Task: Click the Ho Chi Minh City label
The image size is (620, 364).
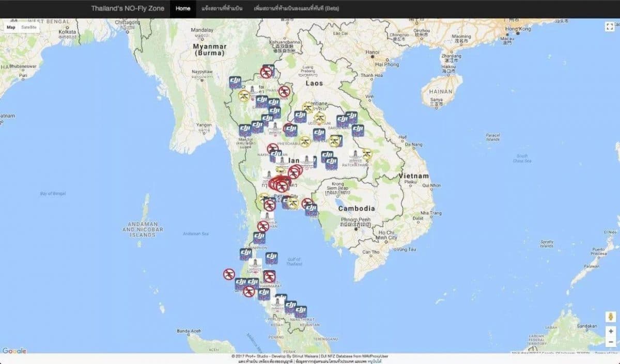Action: 386,235
